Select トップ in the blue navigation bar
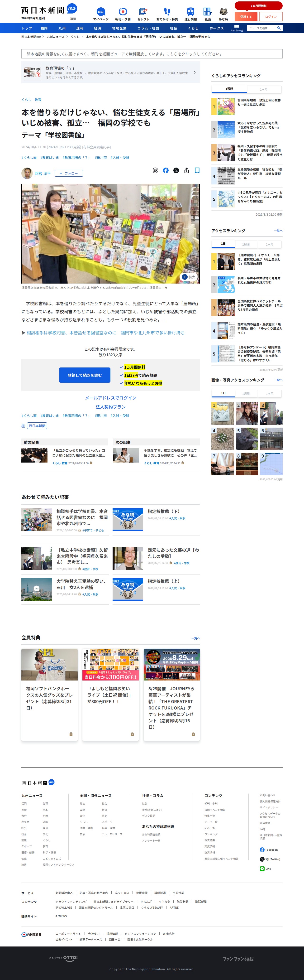Image resolution: width=304 pixels, height=980 pixels. (x=27, y=28)
